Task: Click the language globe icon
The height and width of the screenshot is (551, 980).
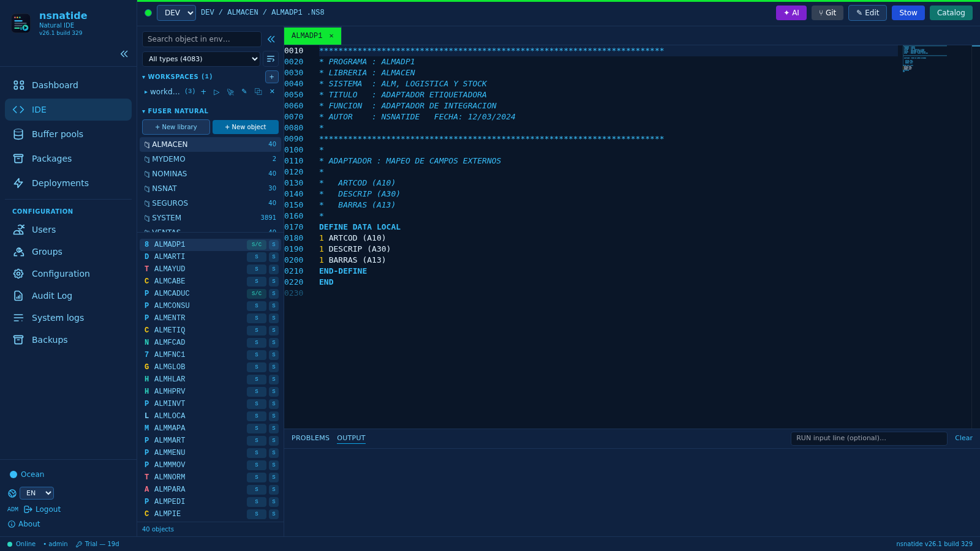Action: [12, 493]
